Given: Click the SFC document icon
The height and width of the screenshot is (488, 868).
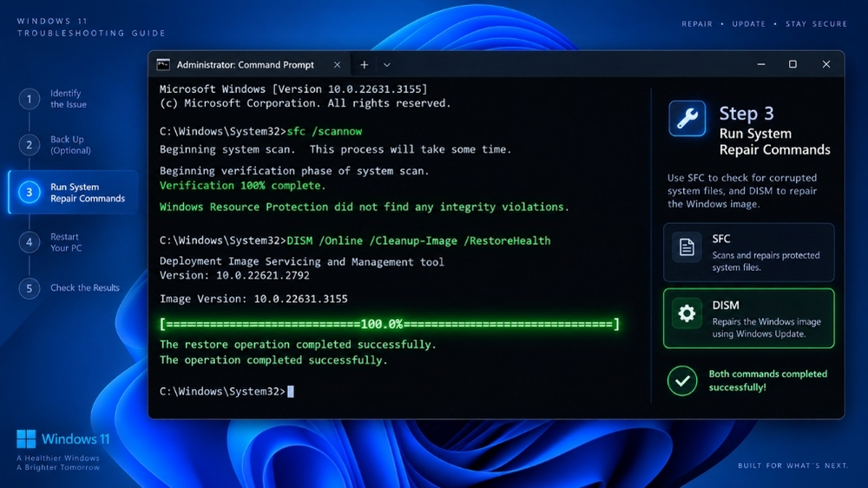Looking at the screenshot, I should click(x=687, y=247).
